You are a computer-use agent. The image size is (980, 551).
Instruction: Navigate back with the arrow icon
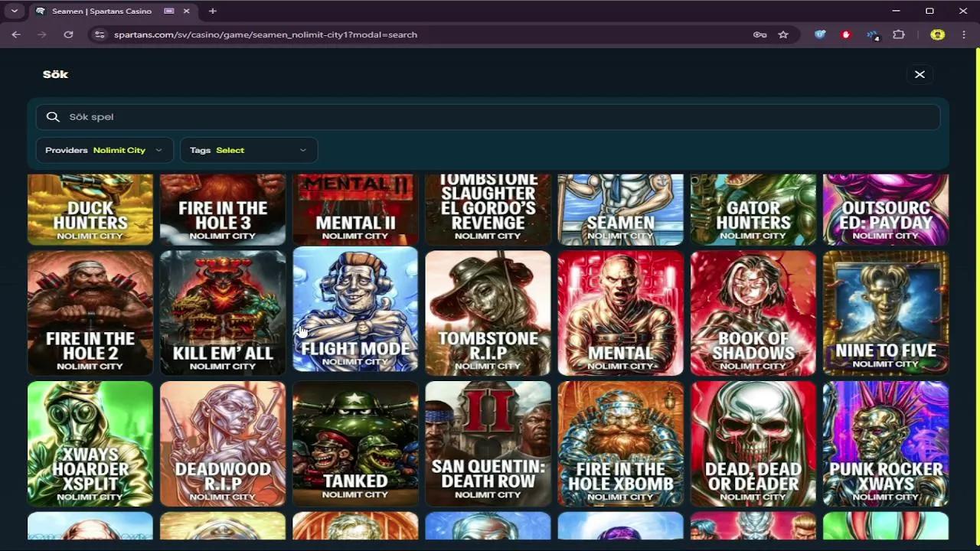click(15, 34)
